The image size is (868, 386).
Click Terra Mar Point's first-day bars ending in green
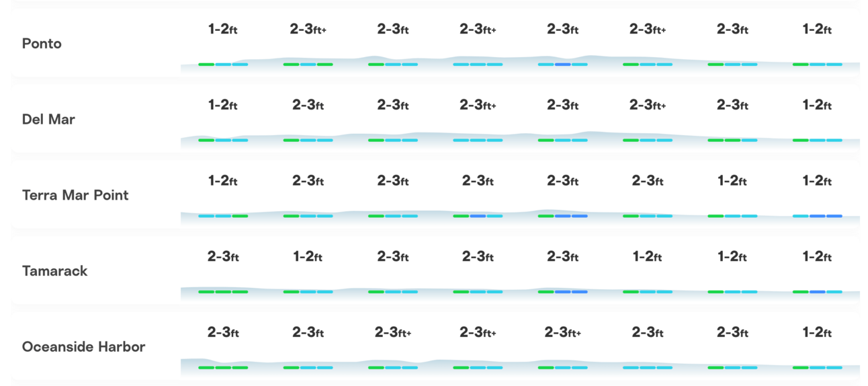coord(223,216)
